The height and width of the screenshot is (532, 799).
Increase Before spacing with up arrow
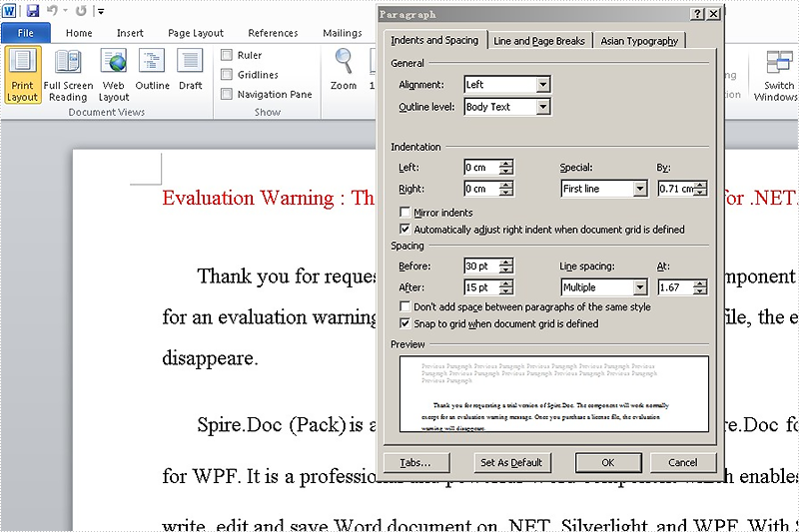(x=506, y=263)
